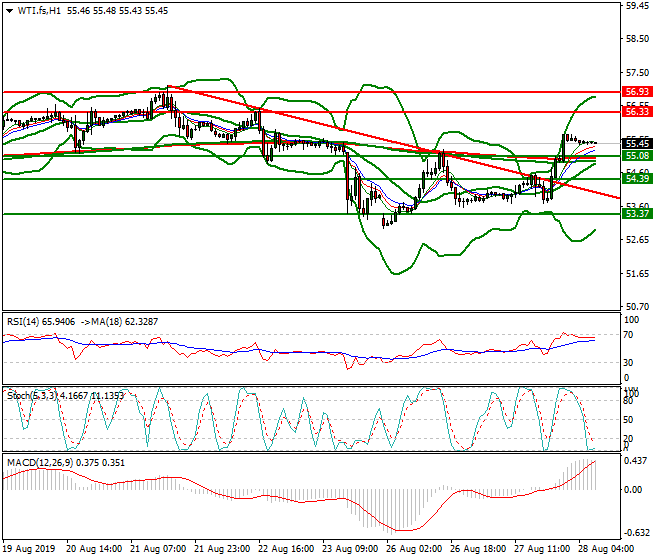Click the 52.65 price axis value
The height and width of the screenshot is (560, 660).
coord(637,240)
